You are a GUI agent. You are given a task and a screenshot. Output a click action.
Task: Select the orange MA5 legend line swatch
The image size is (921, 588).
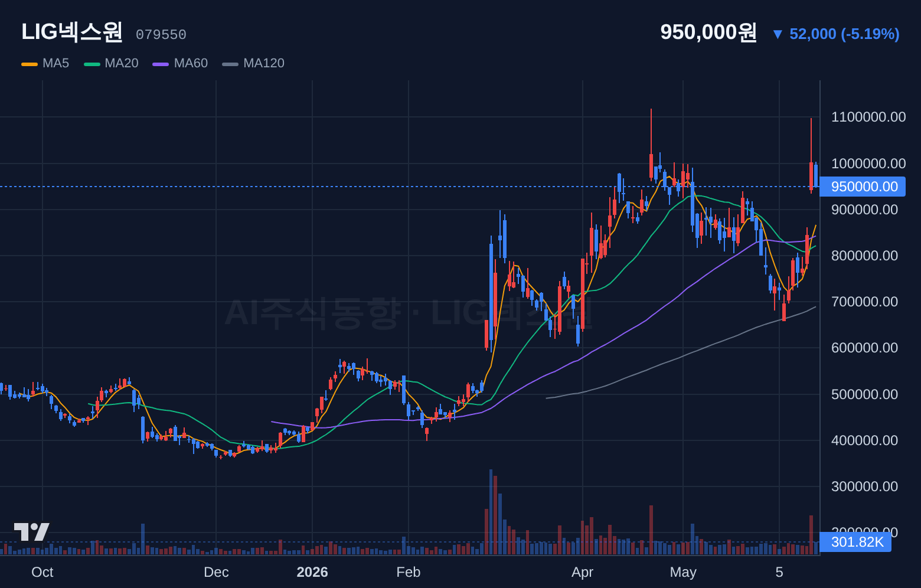pyautogui.click(x=30, y=64)
